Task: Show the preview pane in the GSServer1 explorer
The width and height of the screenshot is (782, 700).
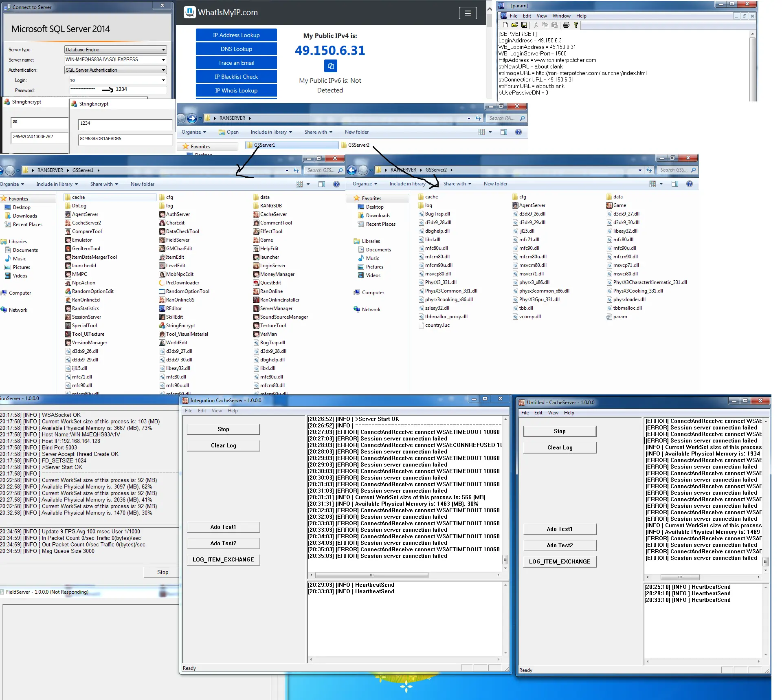Action: click(322, 184)
